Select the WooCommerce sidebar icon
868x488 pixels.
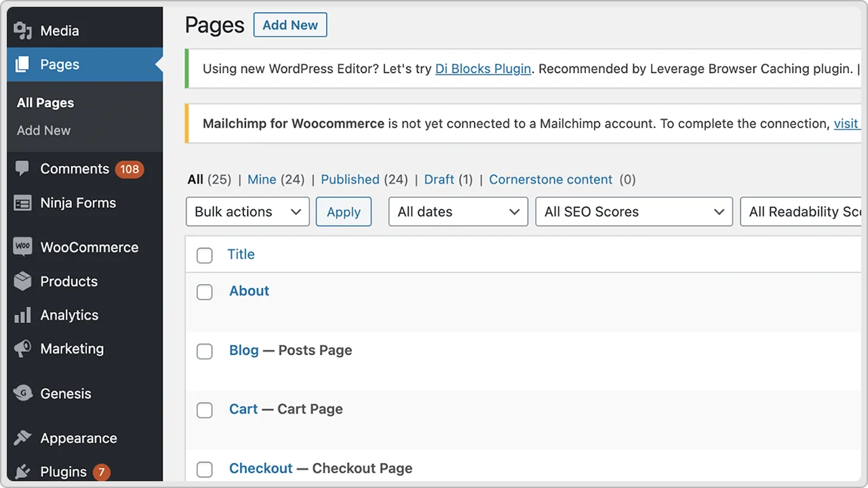coord(22,247)
